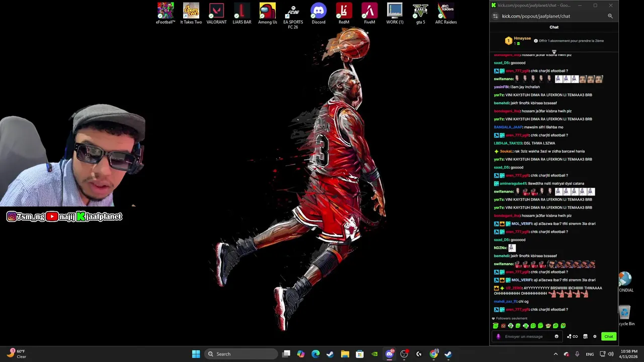Image resolution: width=644 pixels, height=362 pixels.
Task: Open Microsoft Edge from the taskbar
Action: (x=315, y=354)
